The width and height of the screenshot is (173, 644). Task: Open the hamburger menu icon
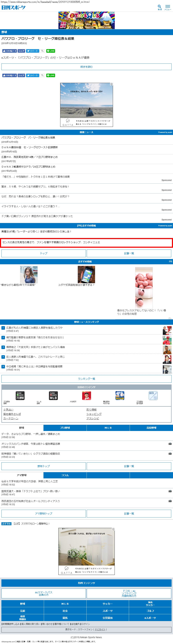(x=168, y=7)
